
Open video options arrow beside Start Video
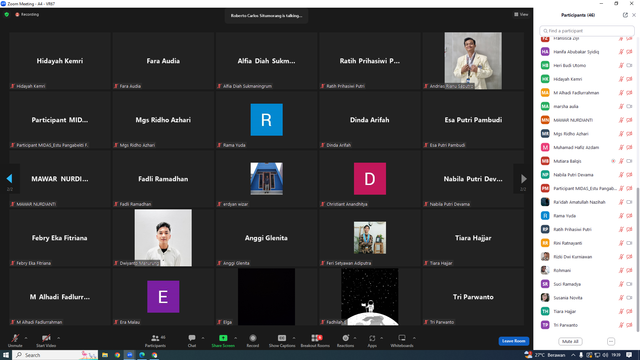tap(58, 338)
